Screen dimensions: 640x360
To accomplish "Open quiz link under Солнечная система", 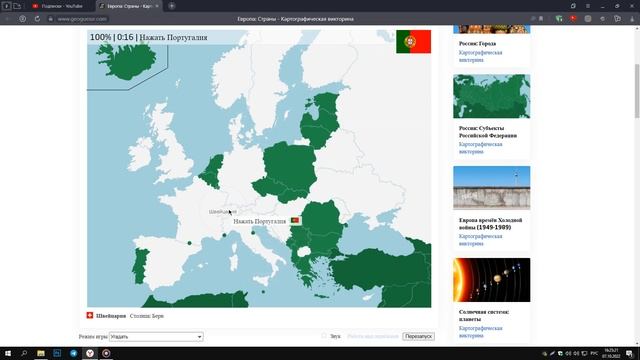I will click(480, 332).
